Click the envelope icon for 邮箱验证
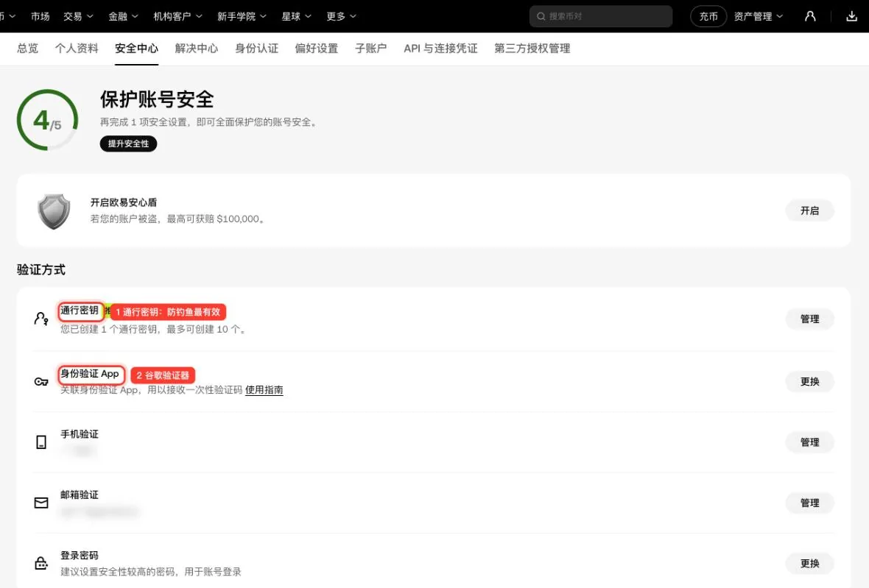Image resolution: width=869 pixels, height=588 pixels. point(41,503)
